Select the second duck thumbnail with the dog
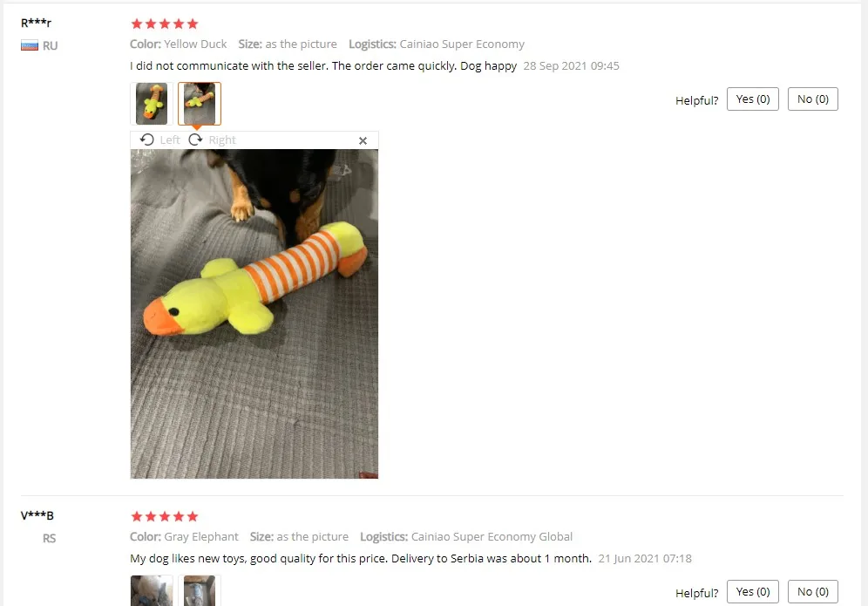Screen dimensions: 868x606 (x=200, y=104)
